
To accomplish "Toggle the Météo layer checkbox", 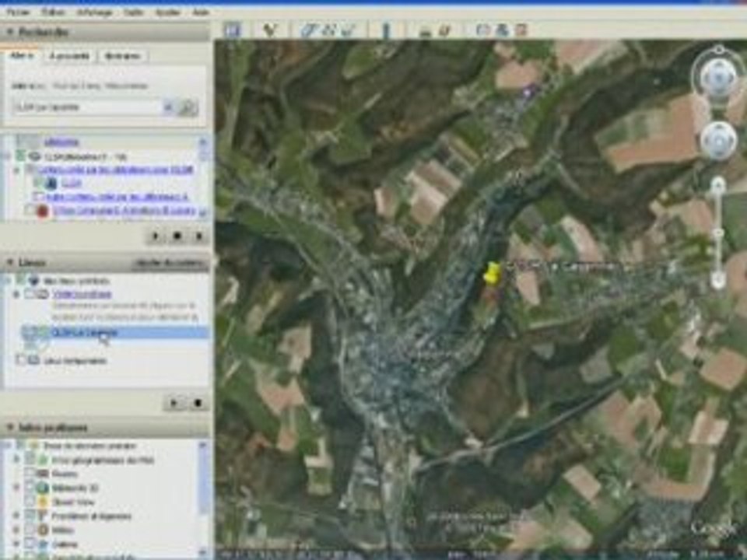I will pyautogui.click(x=29, y=530).
